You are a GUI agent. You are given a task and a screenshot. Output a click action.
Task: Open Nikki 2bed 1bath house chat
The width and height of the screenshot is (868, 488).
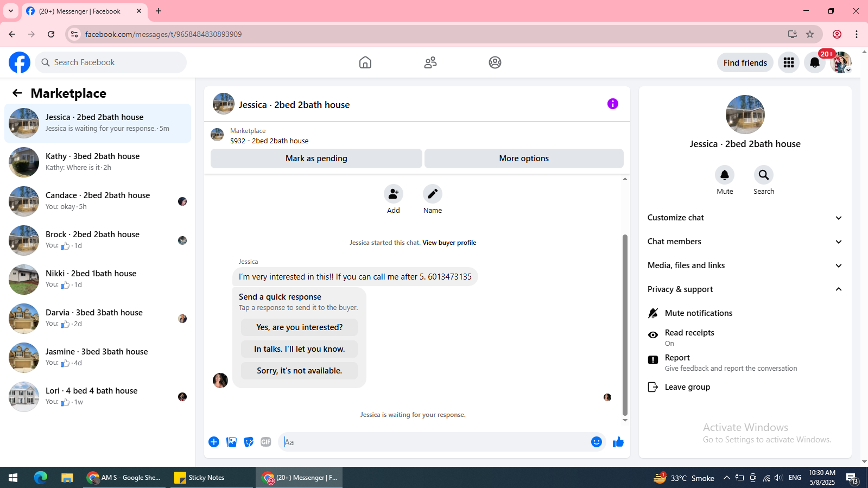[x=98, y=280]
